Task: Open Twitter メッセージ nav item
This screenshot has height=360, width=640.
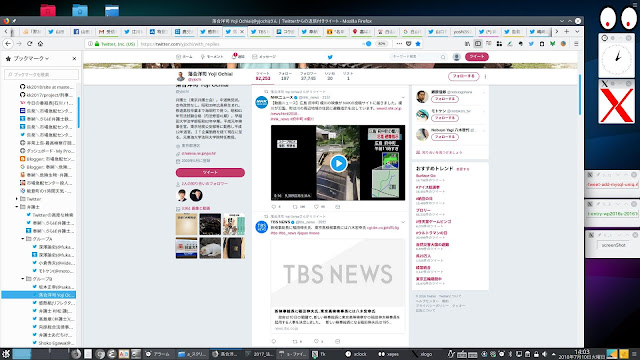Action: point(264,57)
